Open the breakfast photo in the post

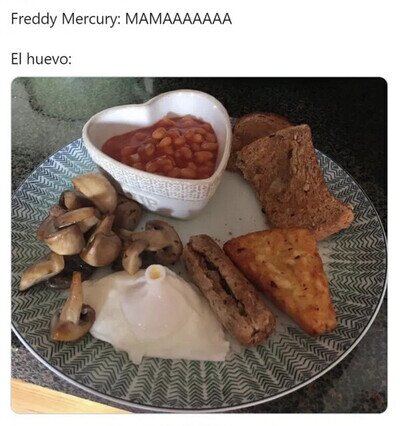[199, 245]
